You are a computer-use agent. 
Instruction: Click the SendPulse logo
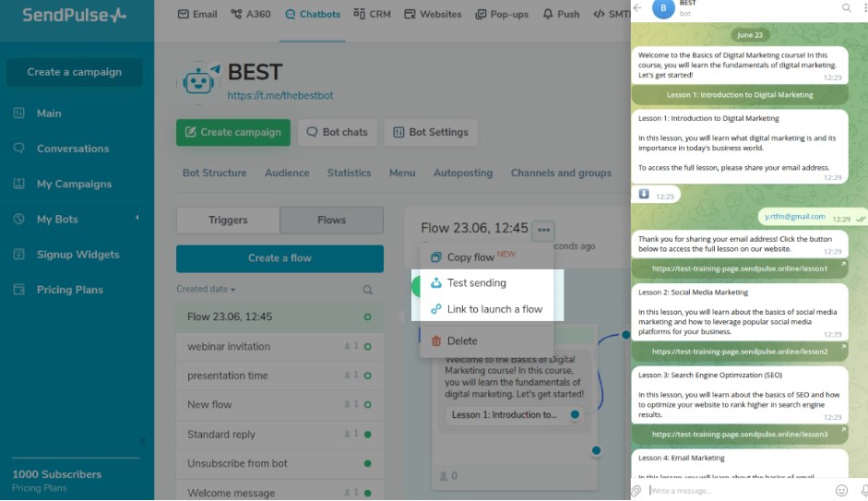[74, 15]
